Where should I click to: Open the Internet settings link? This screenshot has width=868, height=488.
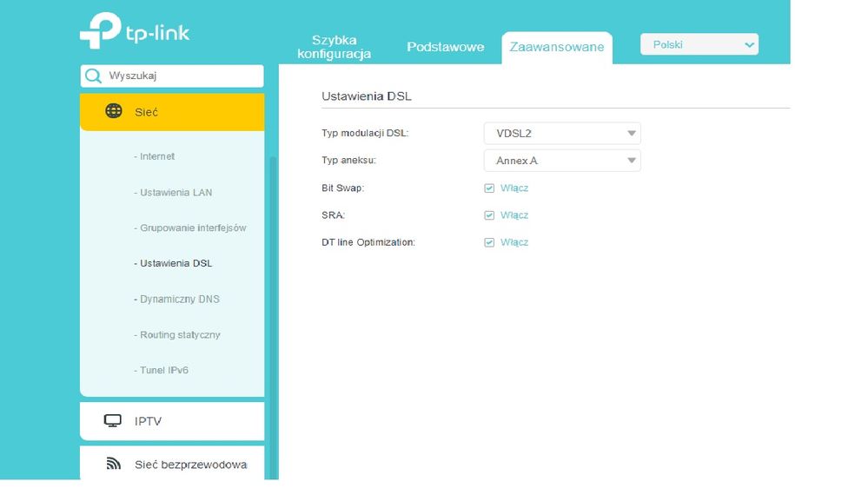pos(156,156)
